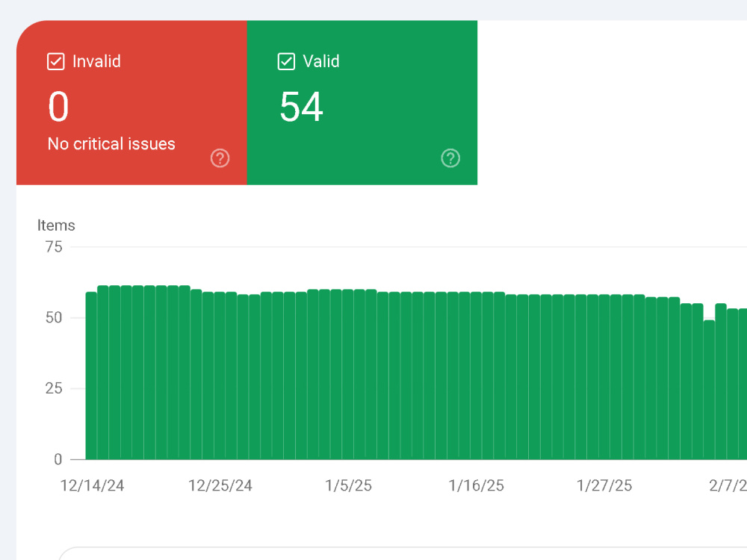The height and width of the screenshot is (560, 747).
Task: Click the Valid count 54
Action: click(x=302, y=107)
